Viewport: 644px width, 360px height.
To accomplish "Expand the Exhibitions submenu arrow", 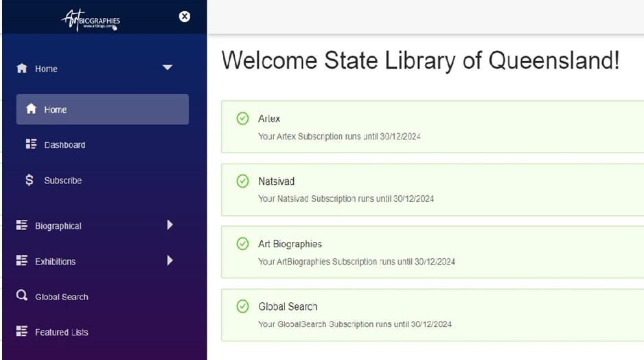I will tap(170, 260).
